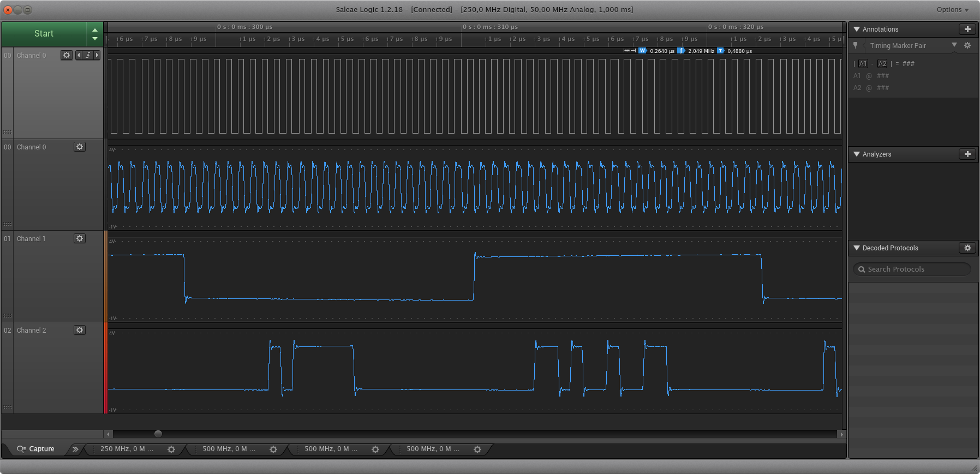Place the A1 timing marker
Viewport: 980px width, 474px height.
[x=863, y=64]
